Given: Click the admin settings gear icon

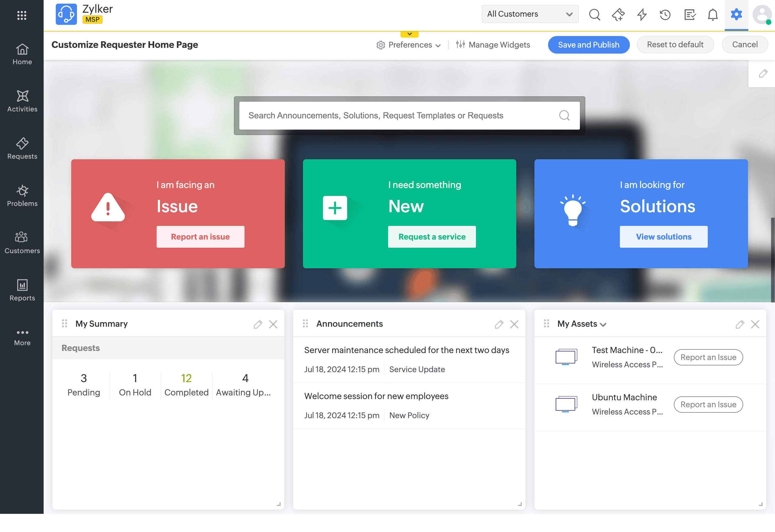Looking at the screenshot, I should (736, 15).
